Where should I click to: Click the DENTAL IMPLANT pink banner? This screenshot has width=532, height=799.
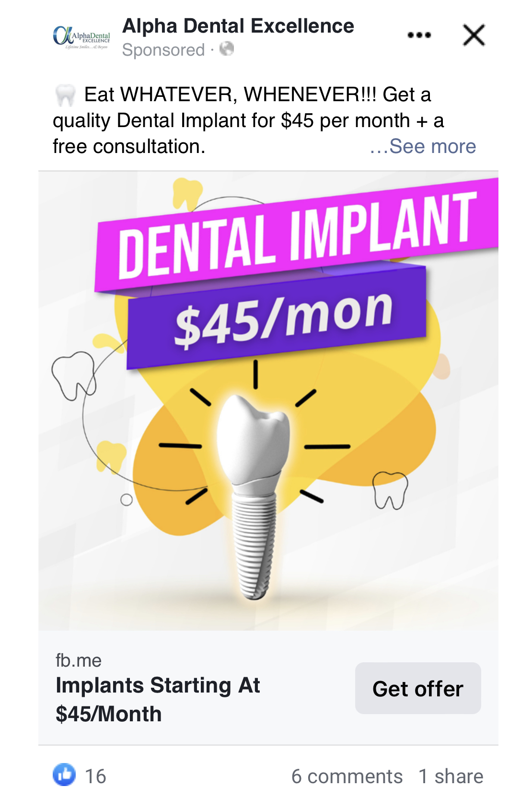pyautogui.click(x=297, y=235)
